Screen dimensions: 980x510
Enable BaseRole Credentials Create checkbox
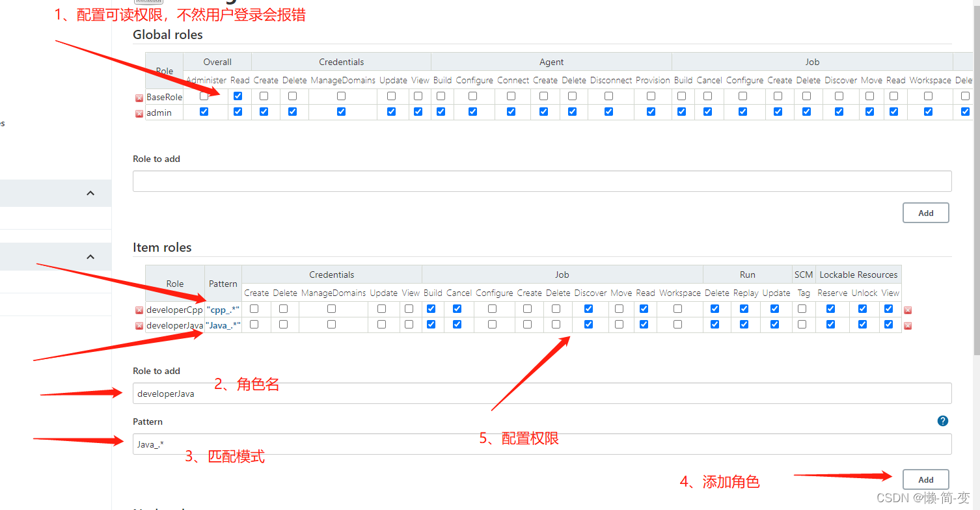pos(264,96)
